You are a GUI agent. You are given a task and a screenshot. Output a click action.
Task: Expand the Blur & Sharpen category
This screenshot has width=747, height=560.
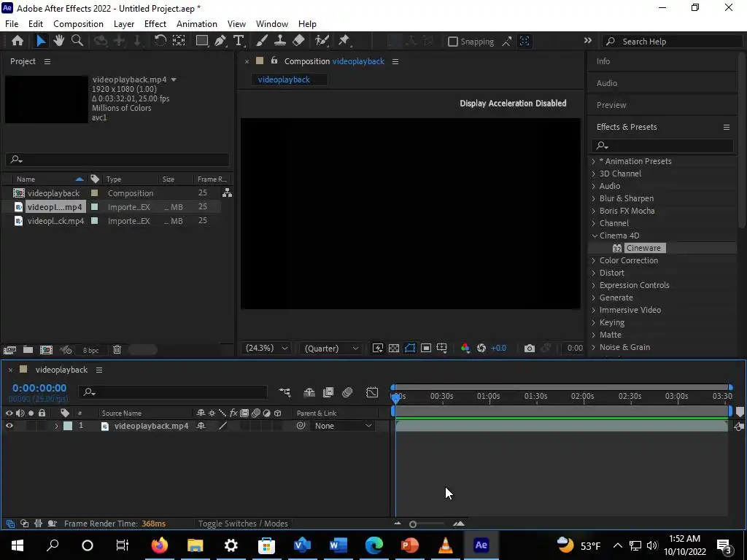tap(594, 198)
